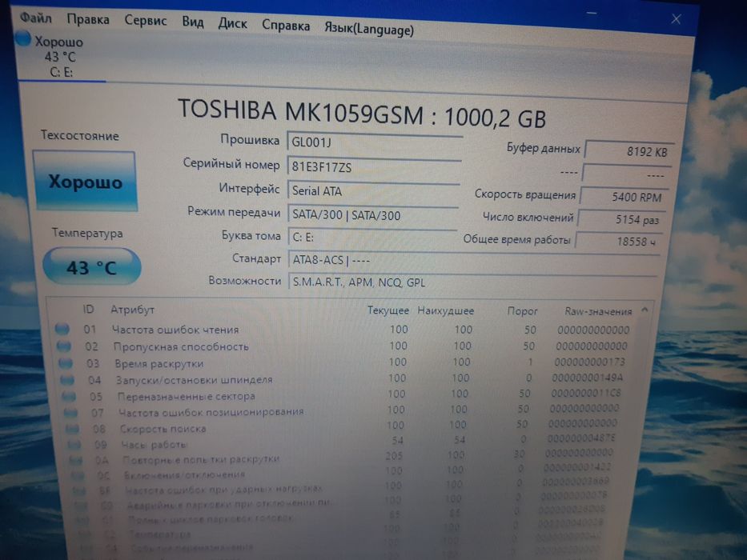This screenshot has width=747, height=560.
Task: Click the Текущее column header
Action: (388, 310)
